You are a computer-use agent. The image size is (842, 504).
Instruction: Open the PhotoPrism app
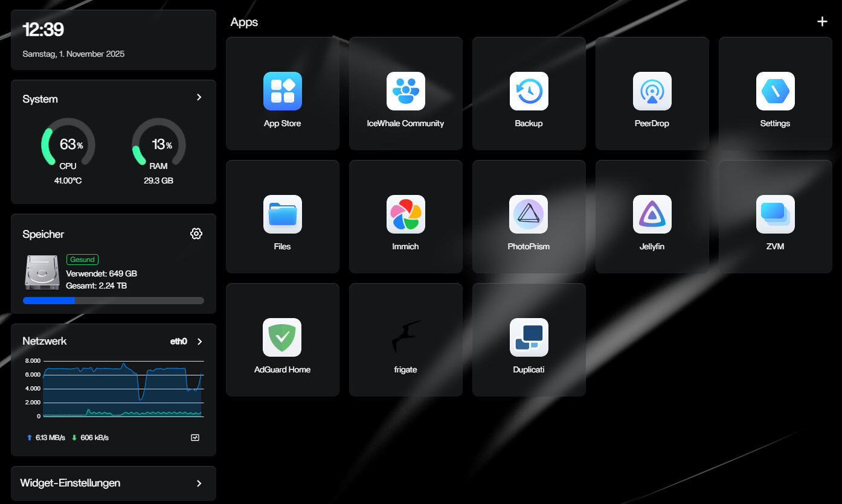(x=529, y=215)
